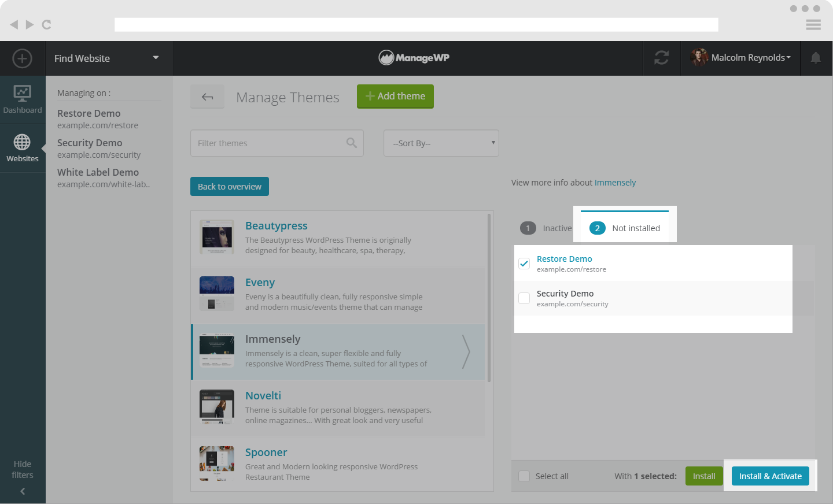Click the green Install button
Viewport: 833px width, 504px height.
point(704,476)
